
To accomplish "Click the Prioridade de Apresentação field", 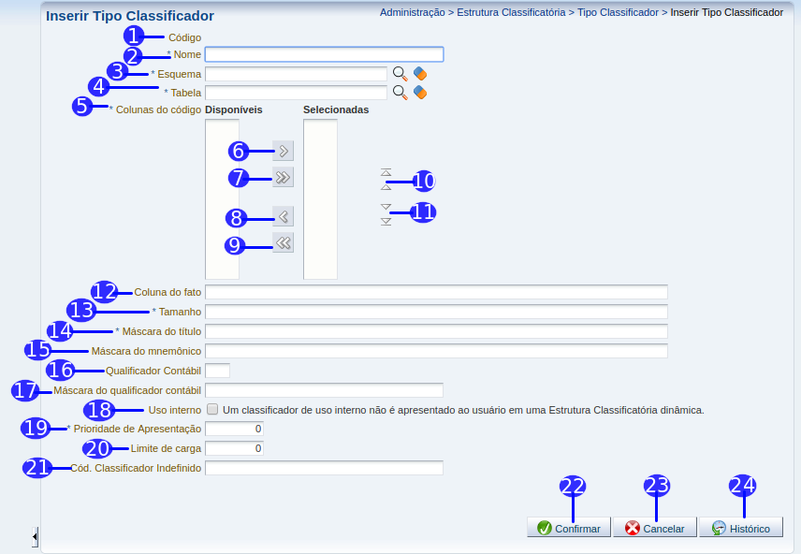I will 234,429.
